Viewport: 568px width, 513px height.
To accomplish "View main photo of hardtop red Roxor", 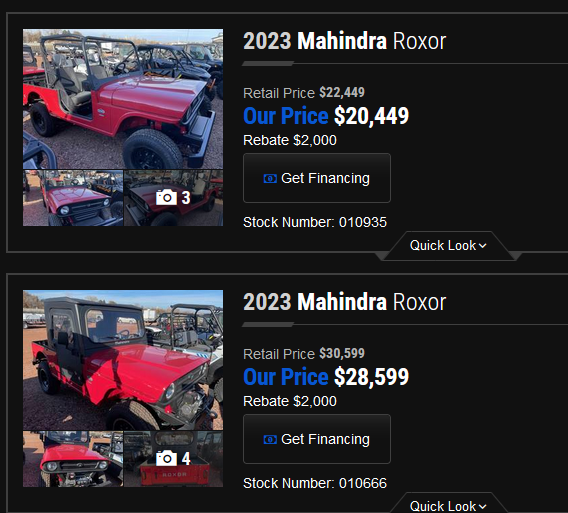I will click(123, 360).
